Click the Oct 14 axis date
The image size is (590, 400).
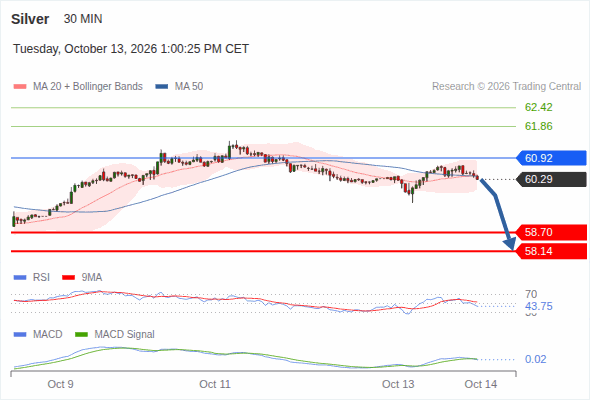[x=481, y=384]
